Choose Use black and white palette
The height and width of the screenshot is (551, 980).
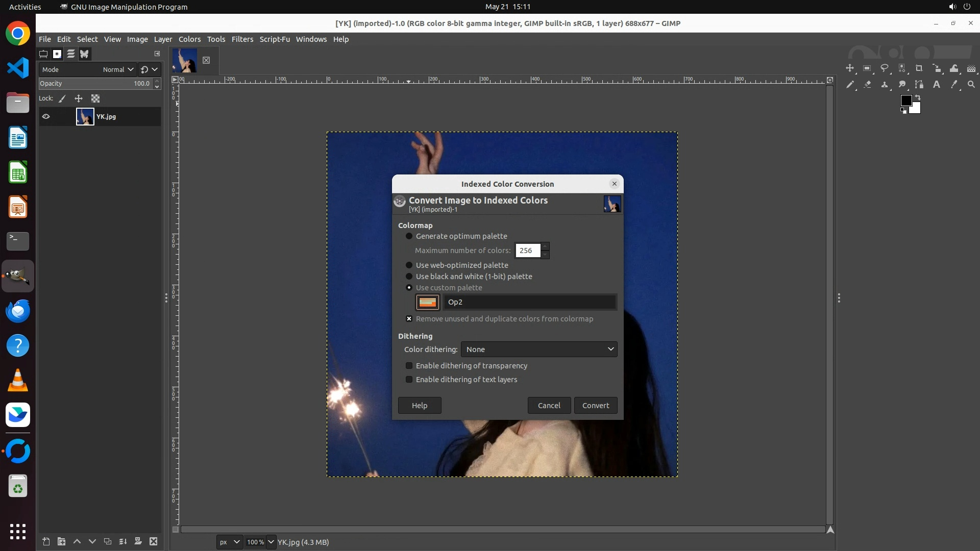pos(409,277)
